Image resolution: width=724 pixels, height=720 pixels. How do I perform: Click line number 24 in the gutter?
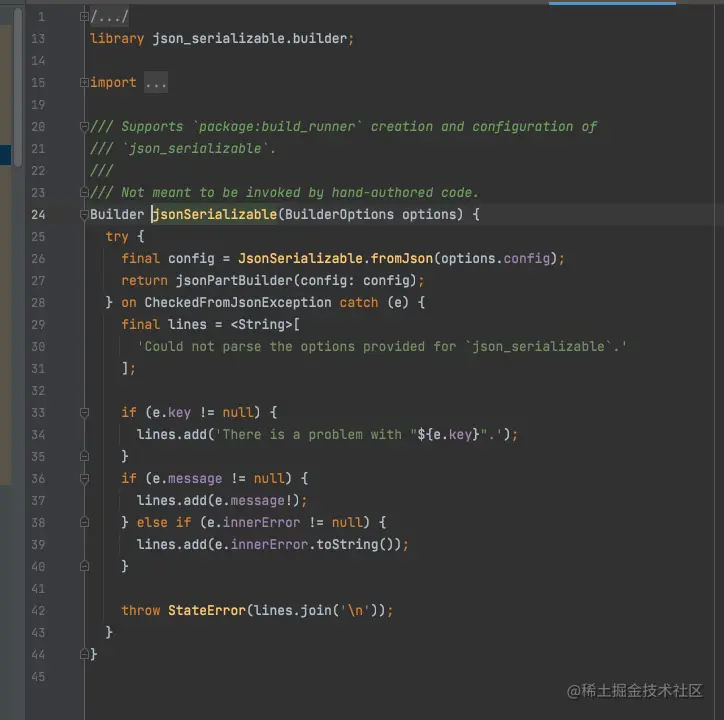point(38,214)
